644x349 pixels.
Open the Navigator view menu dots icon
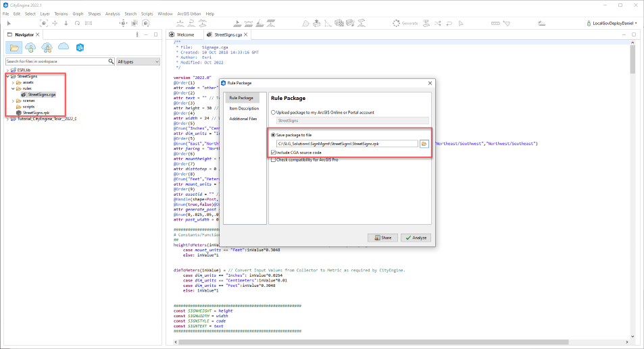pos(137,35)
